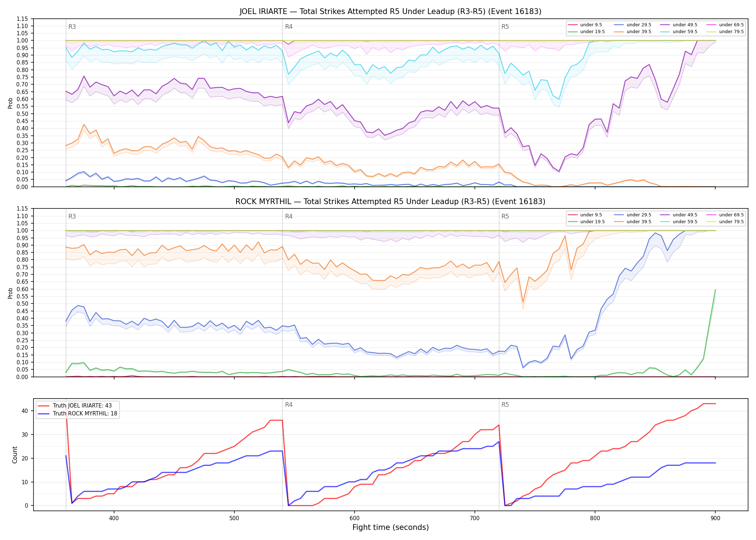Click the 'Fight time (seconds)' axis label
Image resolution: width=756 pixels, height=540 pixels.
coord(391,528)
